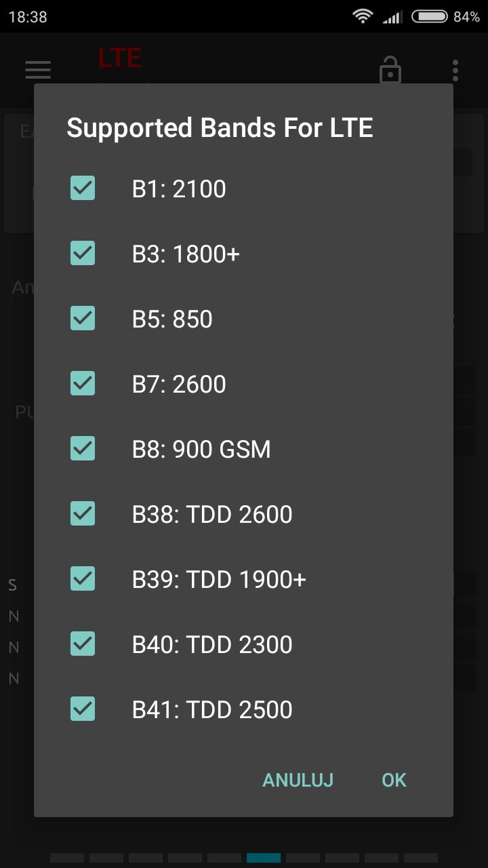Image resolution: width=488 pixels, height=868 pixels.
Task: Select the highlighted page indicator tab
Action: (x=264, y=858)
